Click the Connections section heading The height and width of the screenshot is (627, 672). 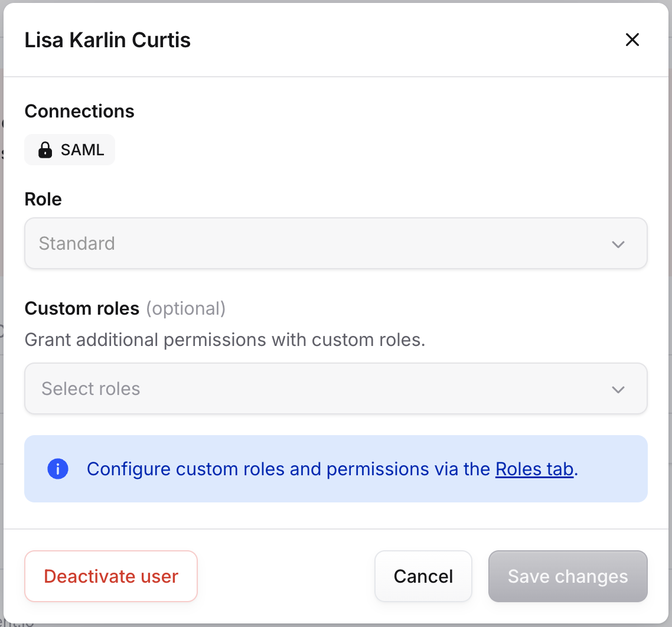point(80,111)
